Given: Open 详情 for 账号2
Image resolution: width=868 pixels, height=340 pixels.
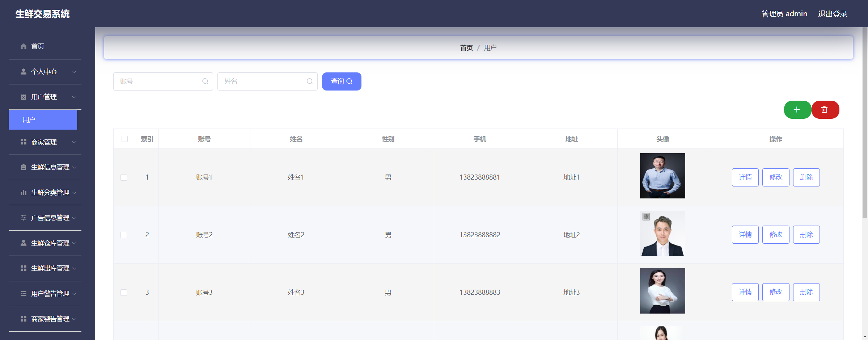Looking at the screenshot, I should [745, 235].
